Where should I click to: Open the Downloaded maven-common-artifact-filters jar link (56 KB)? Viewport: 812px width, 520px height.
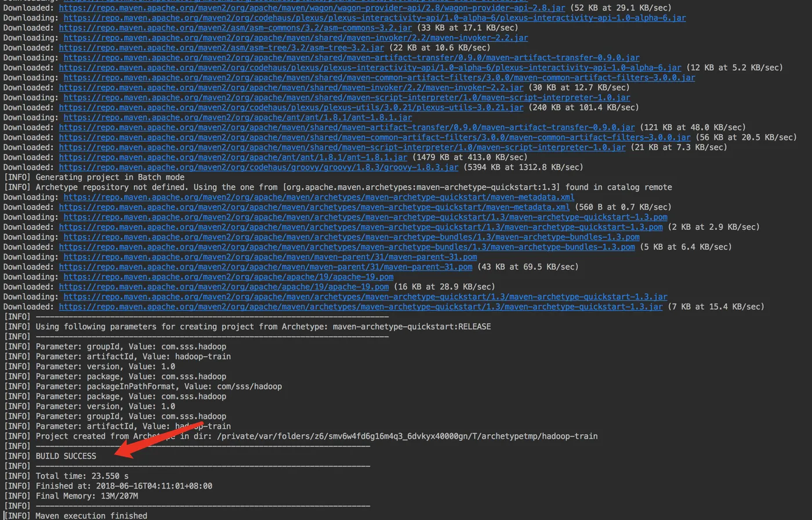[x=375, y=137]
